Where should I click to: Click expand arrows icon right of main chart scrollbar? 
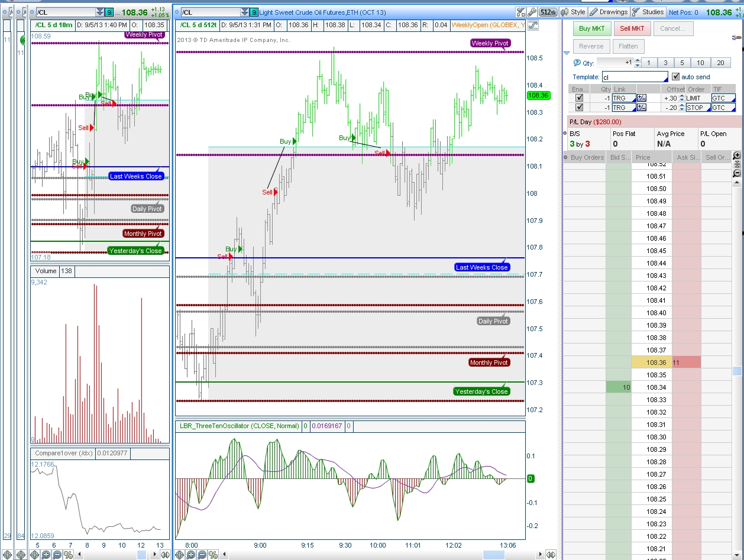(x=551, y=555)
